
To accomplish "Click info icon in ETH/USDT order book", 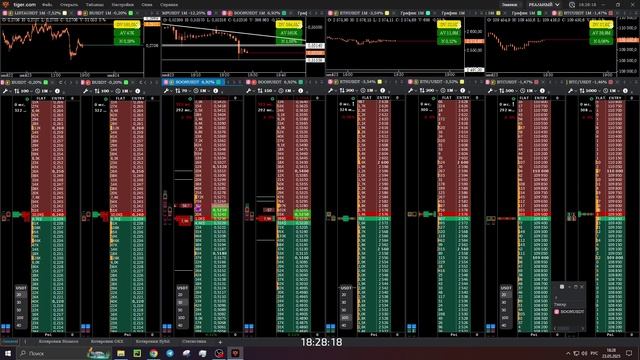I will click(462, 91).
